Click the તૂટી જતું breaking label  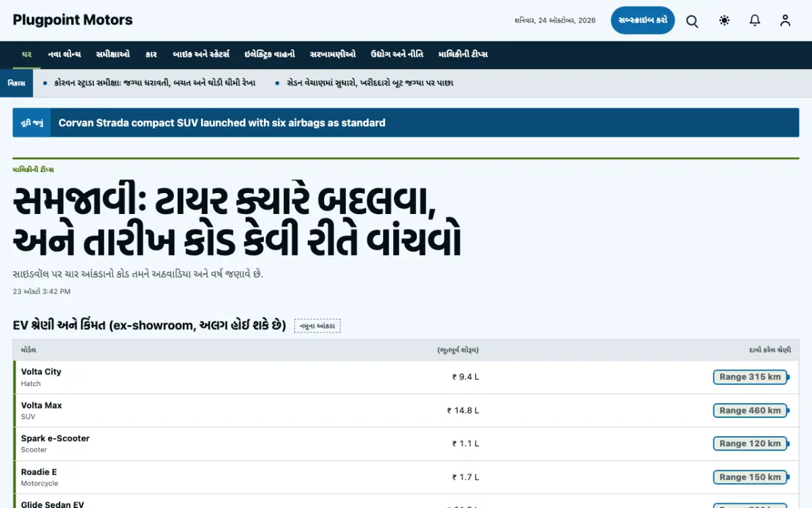(x=32, y=123)
